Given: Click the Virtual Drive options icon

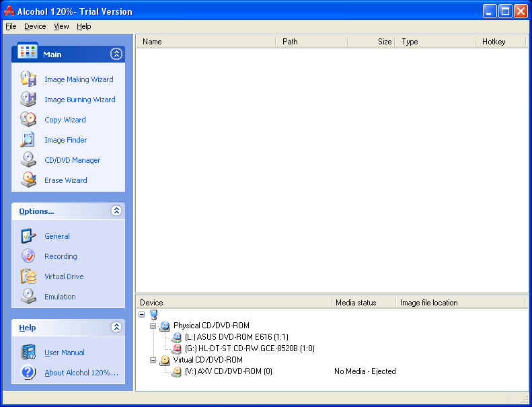Looking at the screenshot, I should (28, 276).
